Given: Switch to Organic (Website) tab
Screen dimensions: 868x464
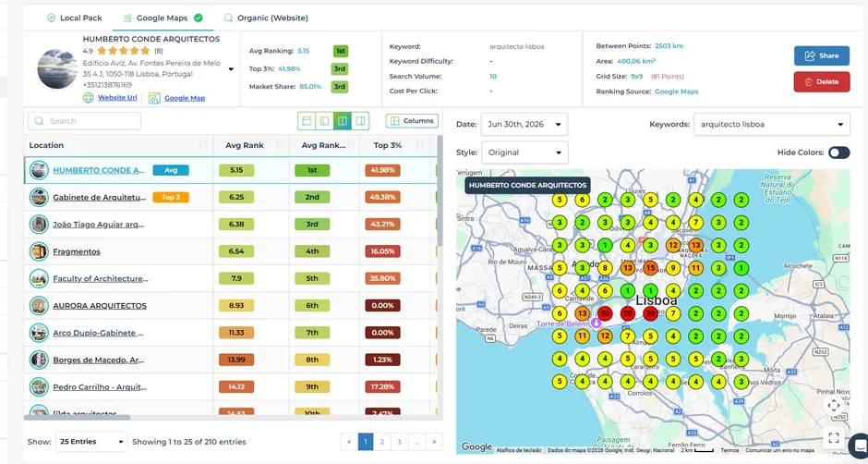Looking at the screenshot, I should pos(266,18).
